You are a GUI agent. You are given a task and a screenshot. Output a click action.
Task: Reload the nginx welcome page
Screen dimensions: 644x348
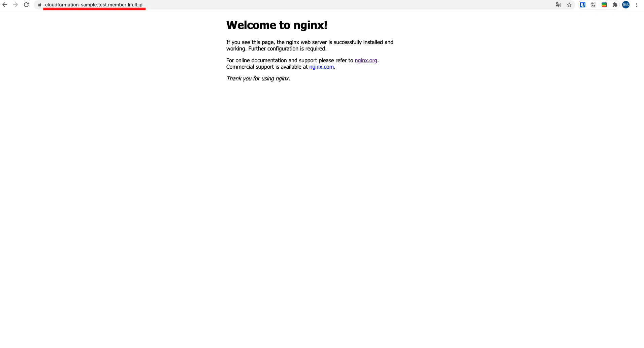(26, 5)
